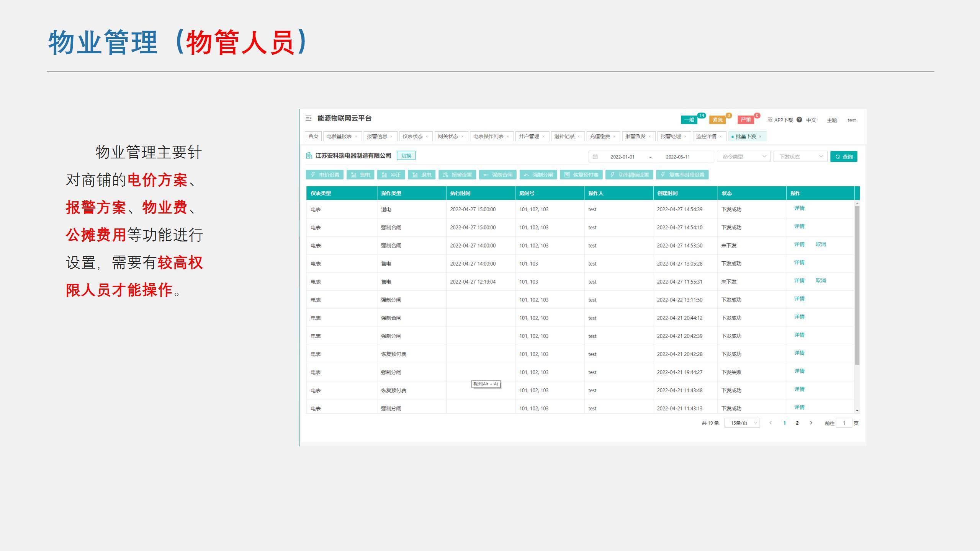Click the 查询 search button
980x551 pixels.
[x=844, y=156]
